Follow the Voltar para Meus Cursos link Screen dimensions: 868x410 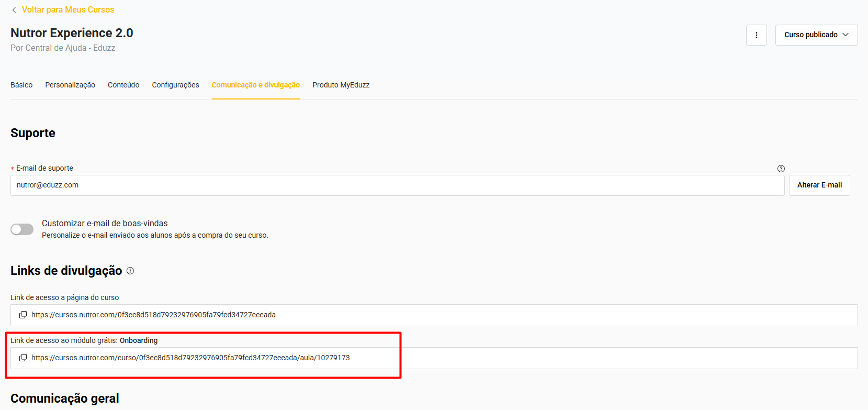point(67,10)
